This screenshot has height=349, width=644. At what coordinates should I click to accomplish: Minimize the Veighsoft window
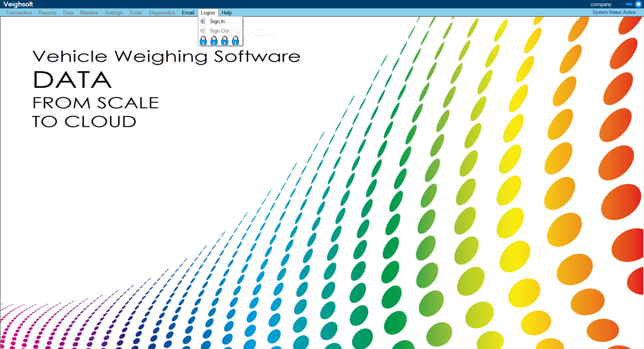pos(629,4)
